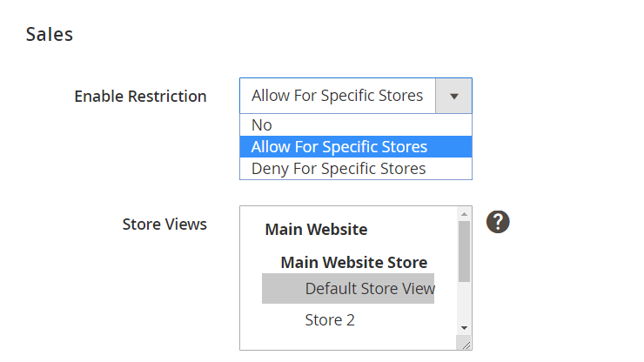Open the Enable Restriction select box
Image resolution: width=644 pixels, height=362 pixels.
(x=356, y=96)
